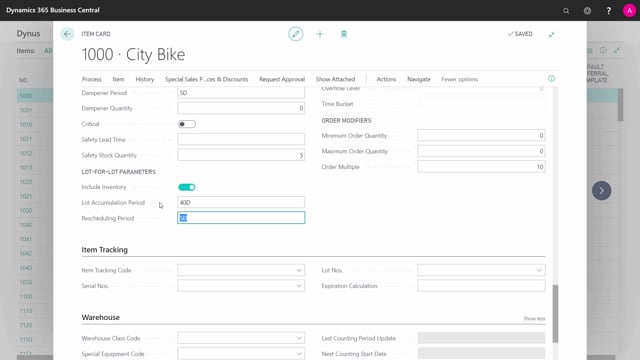
Task: Click the trash delete icon
Action: click(344, 34)
